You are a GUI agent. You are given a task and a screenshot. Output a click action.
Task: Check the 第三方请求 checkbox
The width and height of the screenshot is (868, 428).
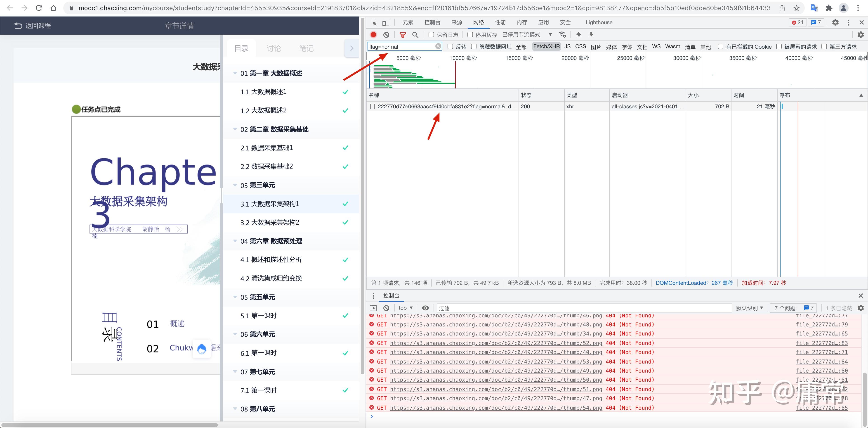824,47
